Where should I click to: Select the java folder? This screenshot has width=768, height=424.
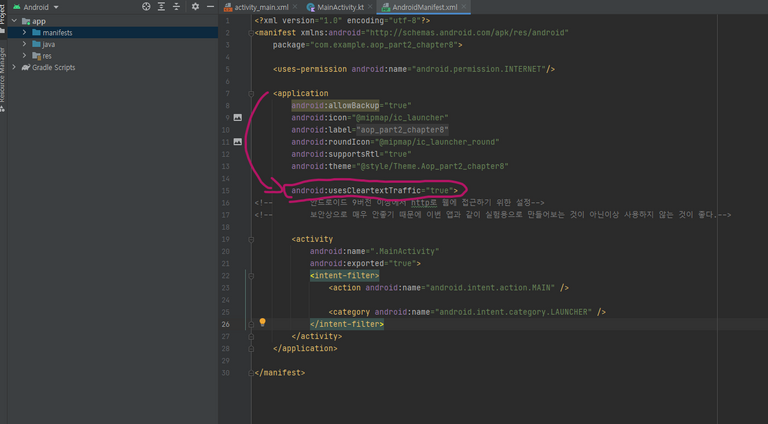tap(48, 44)
